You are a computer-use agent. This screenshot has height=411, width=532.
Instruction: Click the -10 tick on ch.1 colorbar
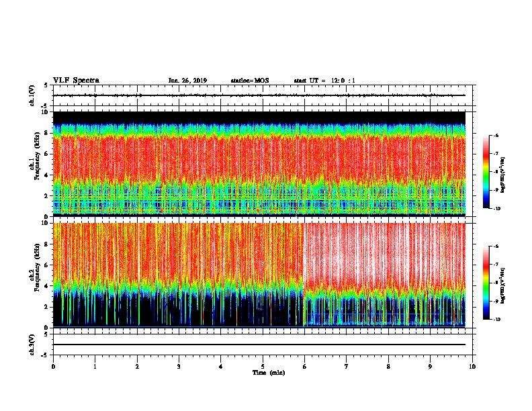[496, 209]
